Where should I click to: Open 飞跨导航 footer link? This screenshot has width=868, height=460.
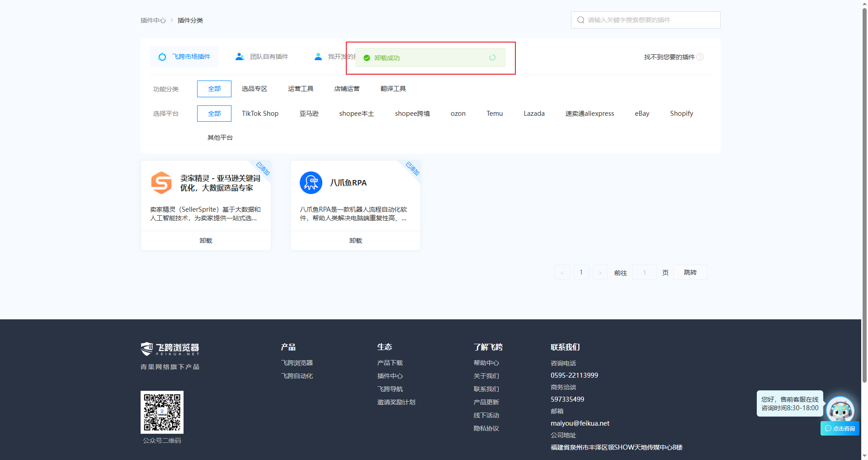click(390, 389)
